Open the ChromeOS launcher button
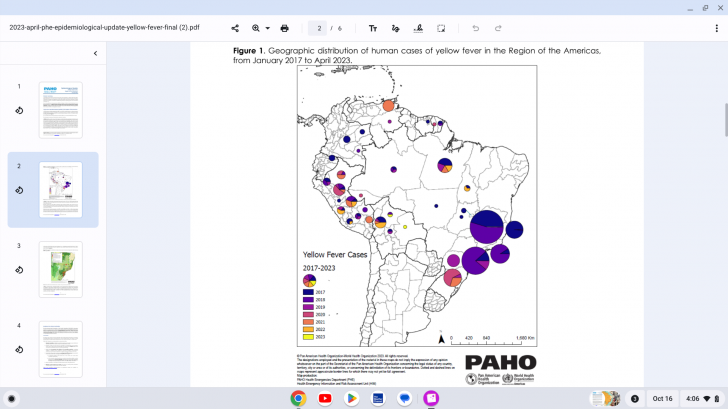Image resolution: width=728 pixels, height=409 pixels. 12,398
